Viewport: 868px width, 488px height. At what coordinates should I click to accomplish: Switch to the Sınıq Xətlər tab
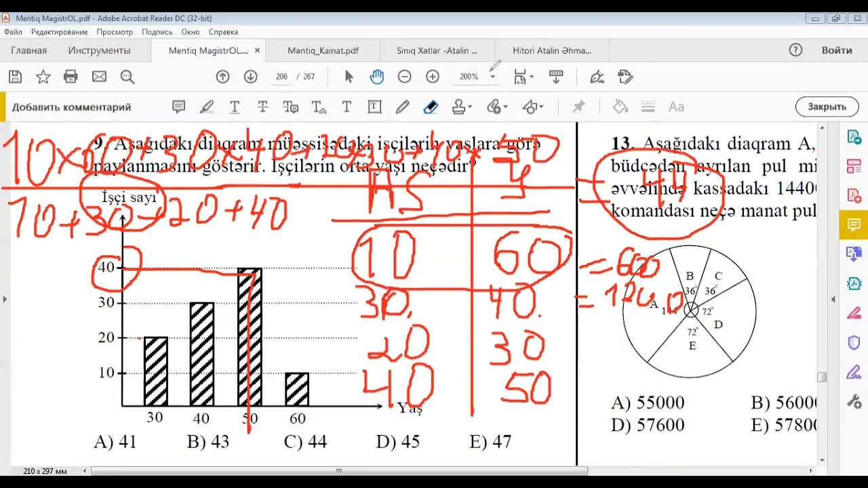coord(437,50)
